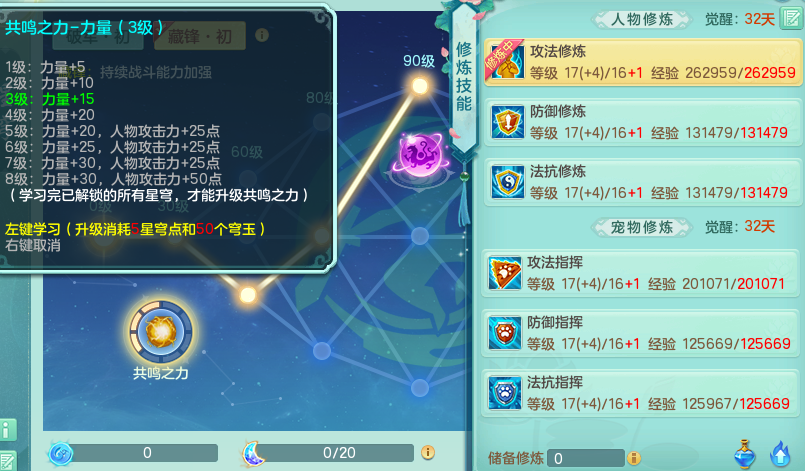Viewport: 805px width, 471px height.
Task: Click the 储备修炼 value field
Action: coord(586,458)
